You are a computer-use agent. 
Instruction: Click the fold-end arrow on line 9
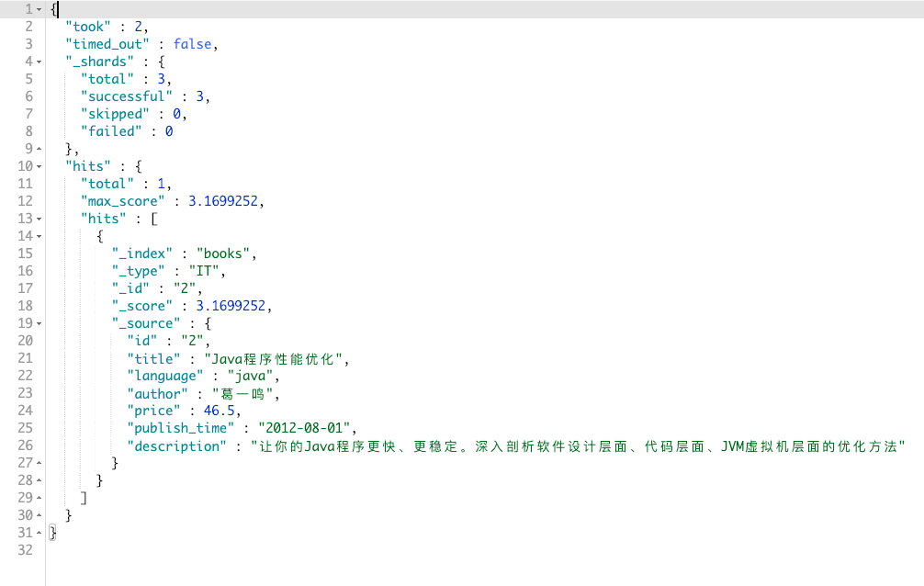click(x=39, y=149)
